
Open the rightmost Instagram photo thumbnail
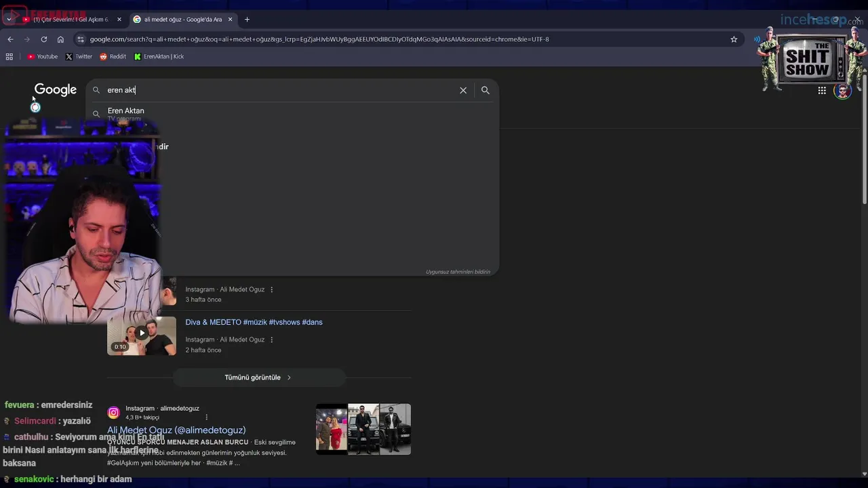(395, 430)
